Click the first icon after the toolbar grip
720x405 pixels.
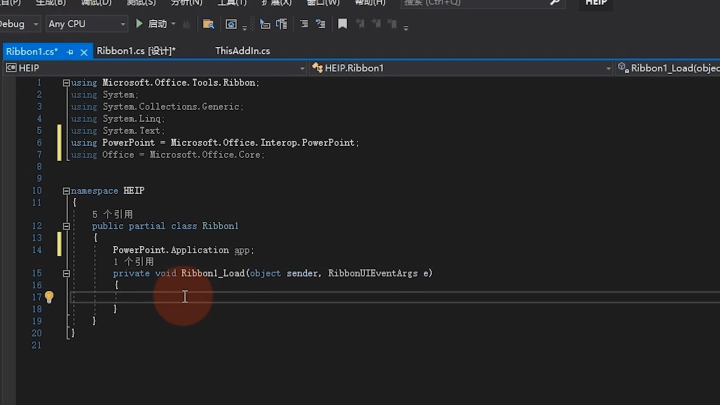point(265,24)
